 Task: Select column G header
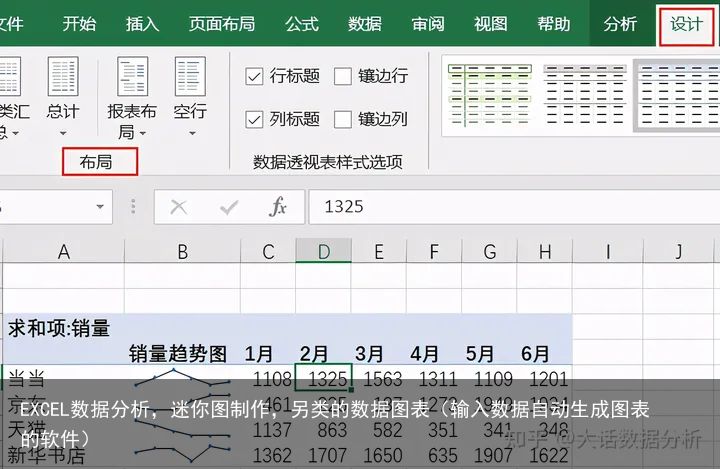point(489,252)
